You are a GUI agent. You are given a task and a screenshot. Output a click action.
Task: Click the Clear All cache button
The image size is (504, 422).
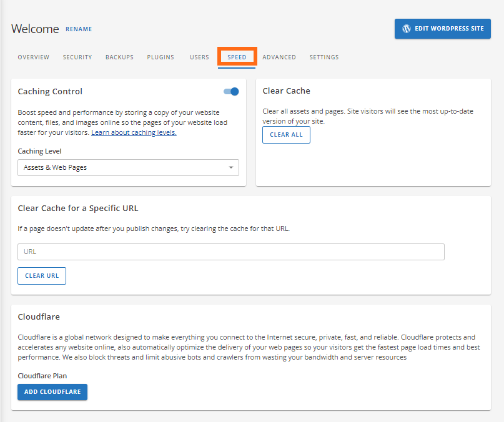(x=286, y=134)
